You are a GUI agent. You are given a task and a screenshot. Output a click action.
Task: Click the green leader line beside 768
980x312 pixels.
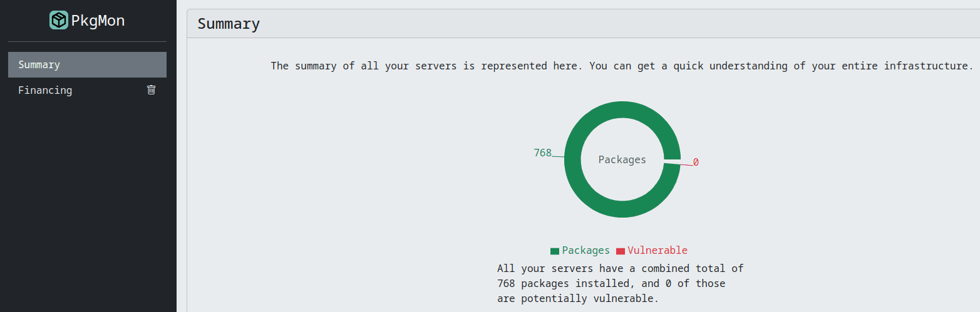(x=557, y=156)
